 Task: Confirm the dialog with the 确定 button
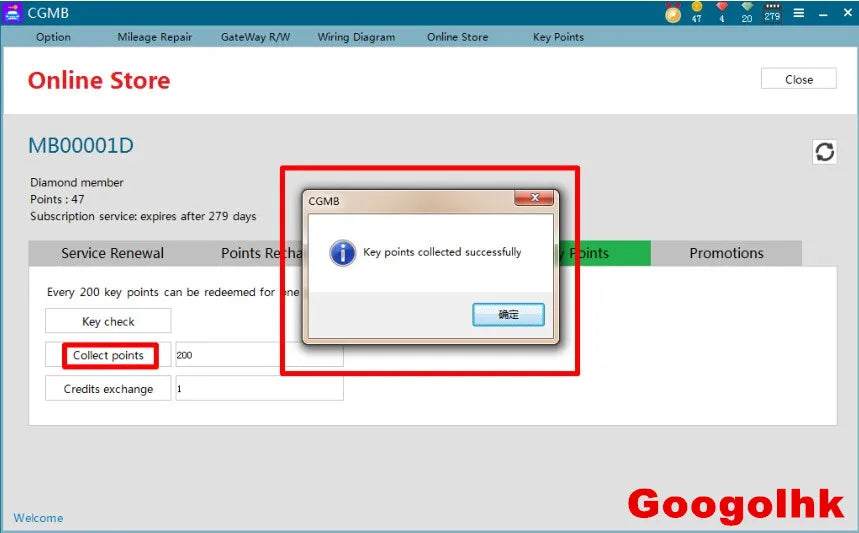coord(508,314)
